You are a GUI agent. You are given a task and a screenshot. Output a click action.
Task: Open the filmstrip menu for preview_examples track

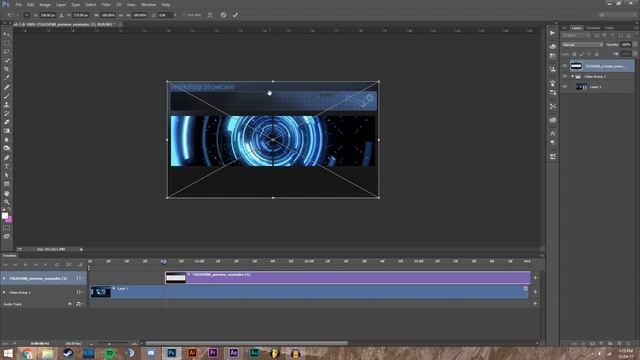80,278
